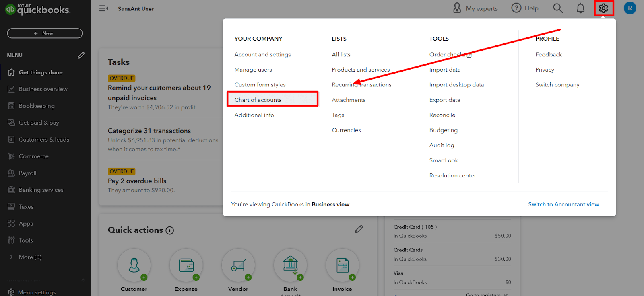The image size is (644, 296).
Task: Open the notifications bell
Action: tap(580, 8)
